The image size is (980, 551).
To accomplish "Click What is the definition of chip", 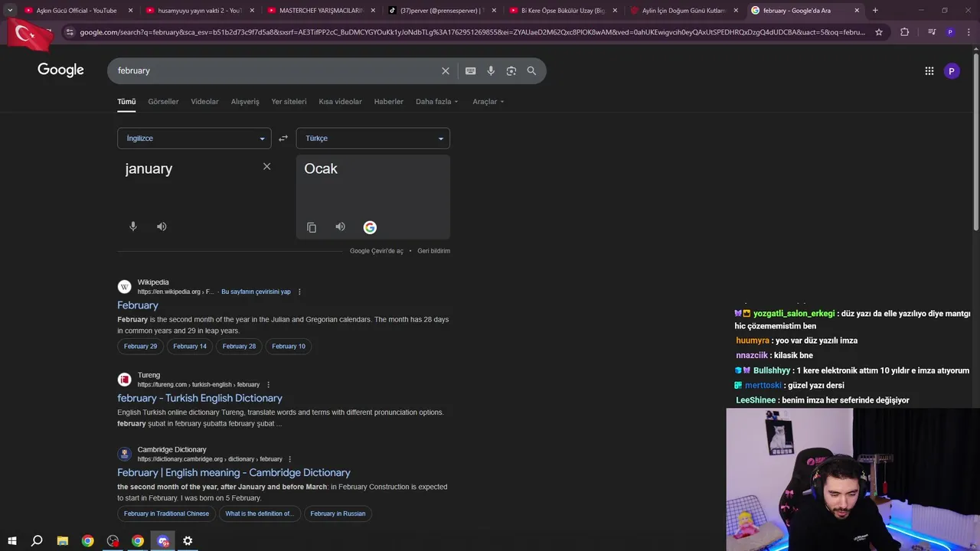I will 260,514.
